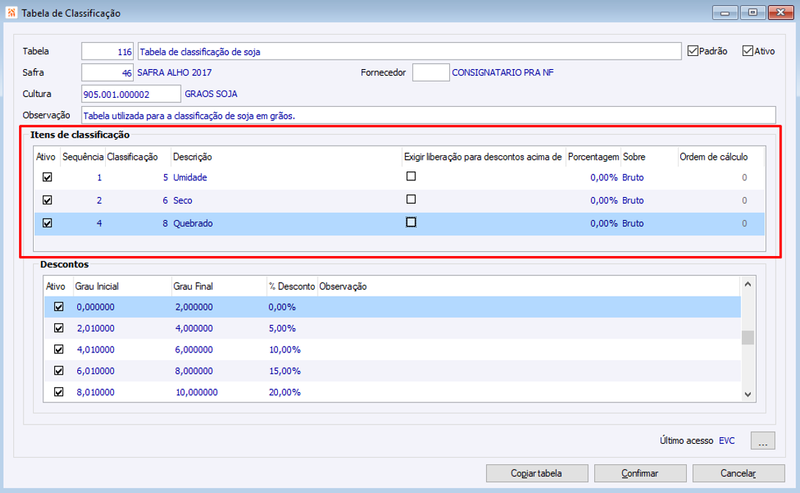Screen dimensions: 800x493
Task: Edit the Cultura field 905.001.000002
Action: click(x=131, y=94)
